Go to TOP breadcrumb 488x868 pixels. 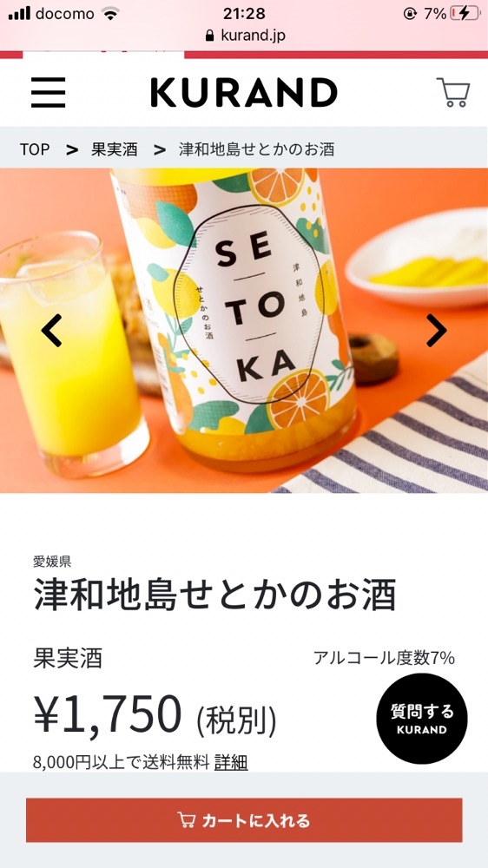click(35, 149)
